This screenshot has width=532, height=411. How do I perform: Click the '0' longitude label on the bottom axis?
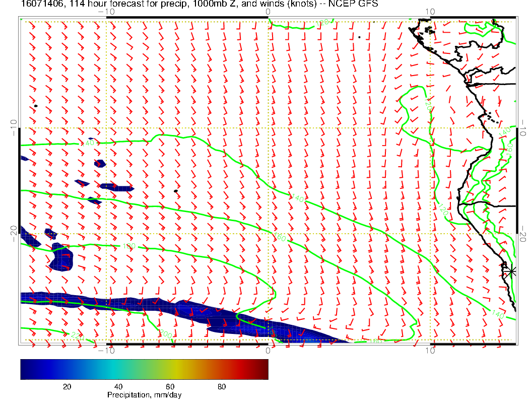click(268, 351)
